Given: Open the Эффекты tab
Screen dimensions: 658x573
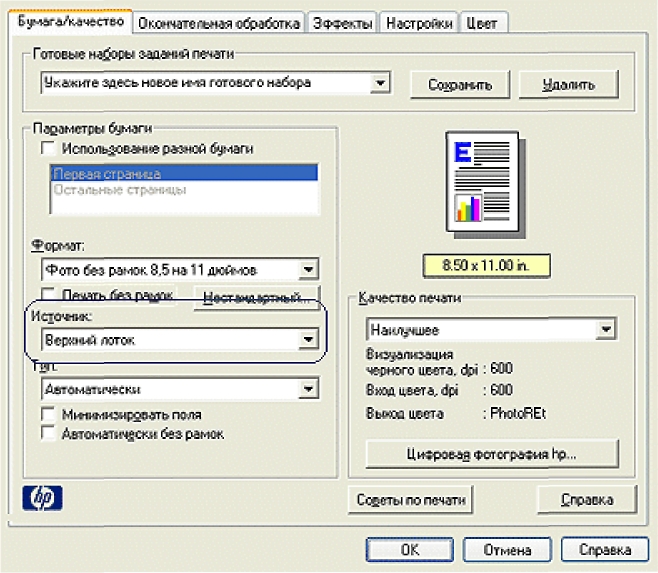Looking at the screenshot, I should pyautogui.click(x=342, y=22).
